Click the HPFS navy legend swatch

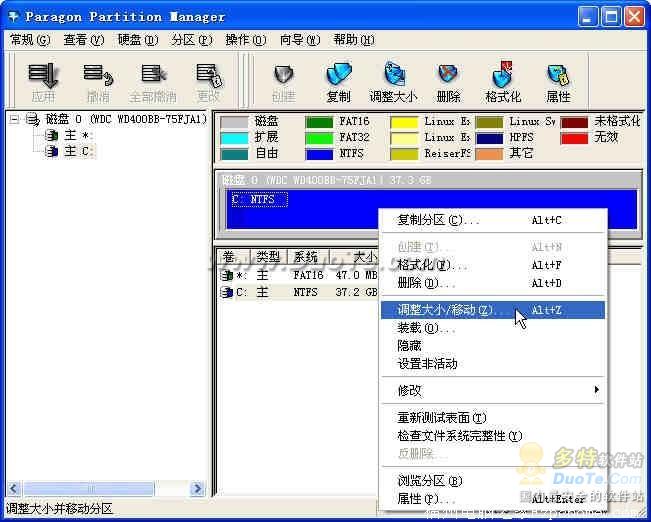[x=489, y=138]
